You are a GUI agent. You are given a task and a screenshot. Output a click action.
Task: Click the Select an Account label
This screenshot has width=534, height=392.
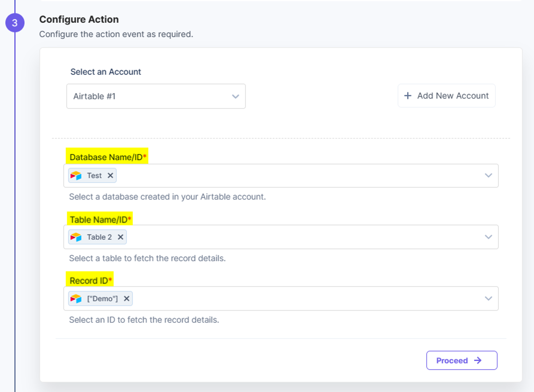pos(106,72)
